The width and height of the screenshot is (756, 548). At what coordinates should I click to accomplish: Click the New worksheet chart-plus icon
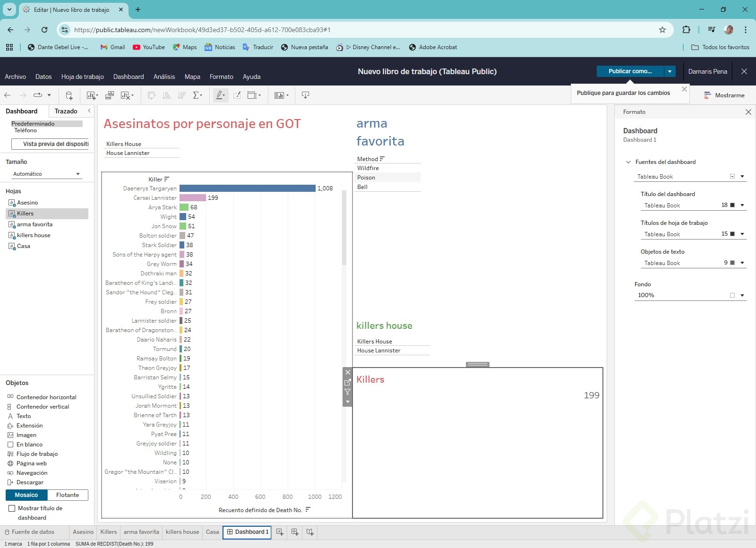pyautogui.click(x=92, y=95)
